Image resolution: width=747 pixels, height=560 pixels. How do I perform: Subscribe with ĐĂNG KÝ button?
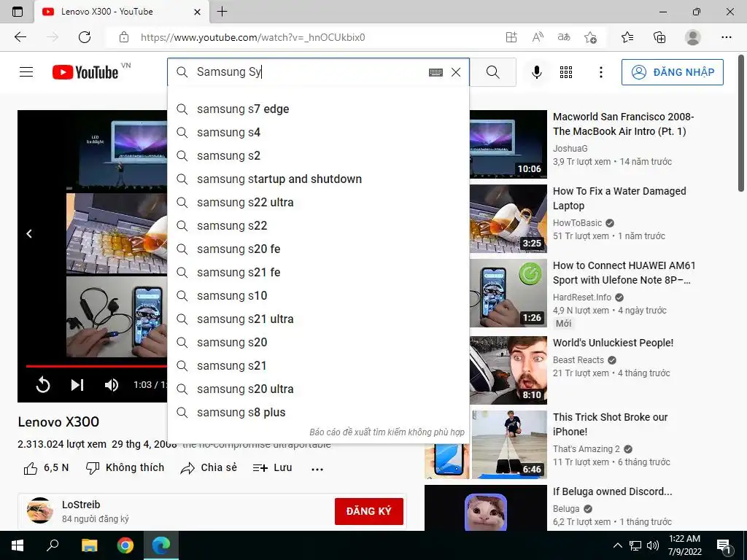368,511
